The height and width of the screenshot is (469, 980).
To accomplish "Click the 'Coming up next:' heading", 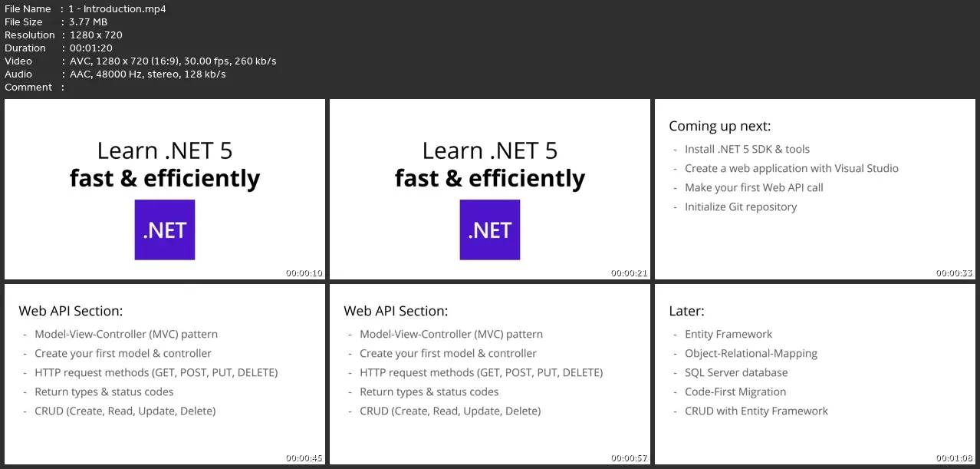I will [719, 126].
